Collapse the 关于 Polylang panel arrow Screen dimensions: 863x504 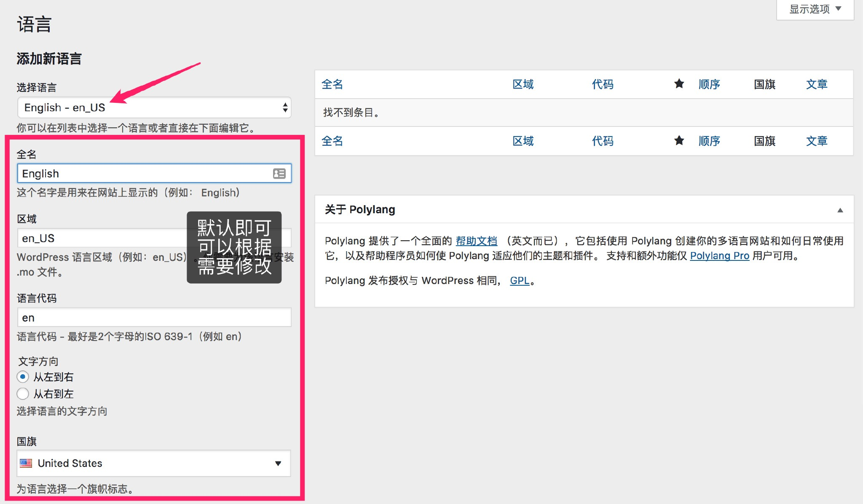click(x=840, y=209)
